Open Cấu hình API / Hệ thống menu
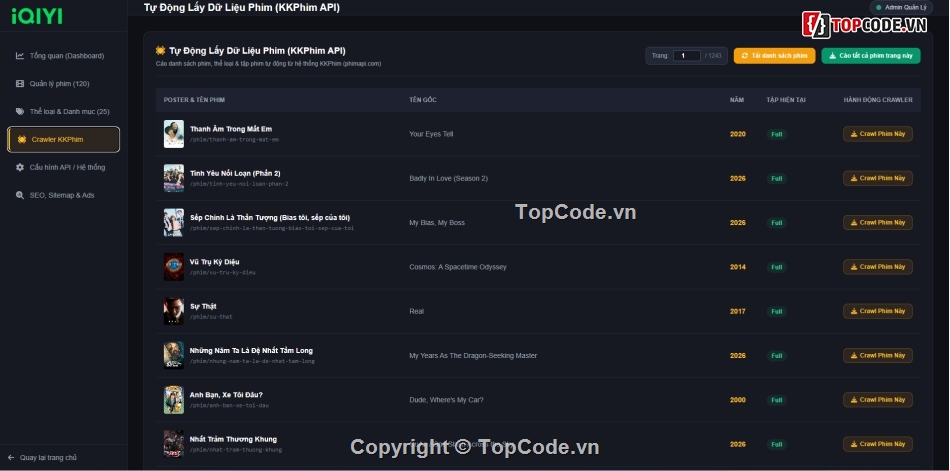 [x=64, y=167]
